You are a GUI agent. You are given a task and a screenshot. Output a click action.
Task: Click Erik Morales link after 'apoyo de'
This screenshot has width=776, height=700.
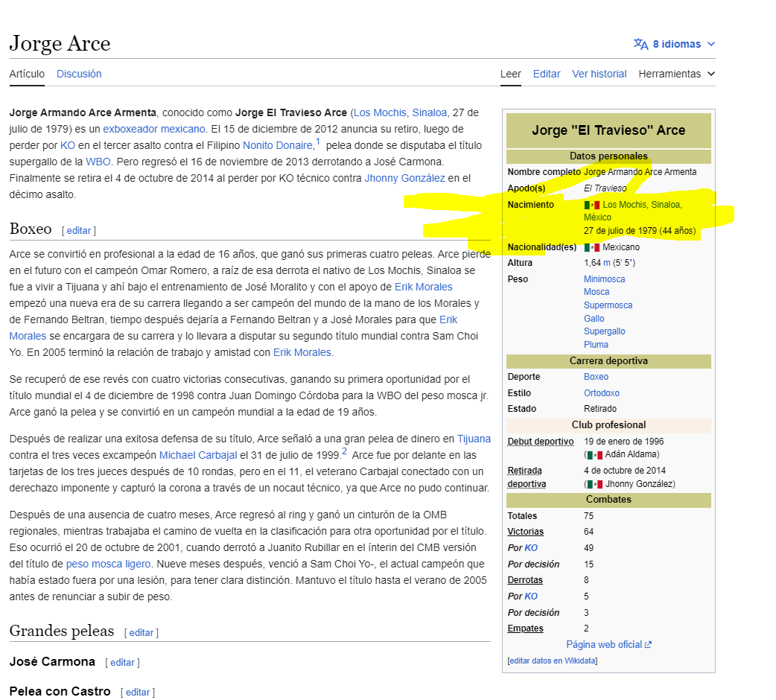423,287
